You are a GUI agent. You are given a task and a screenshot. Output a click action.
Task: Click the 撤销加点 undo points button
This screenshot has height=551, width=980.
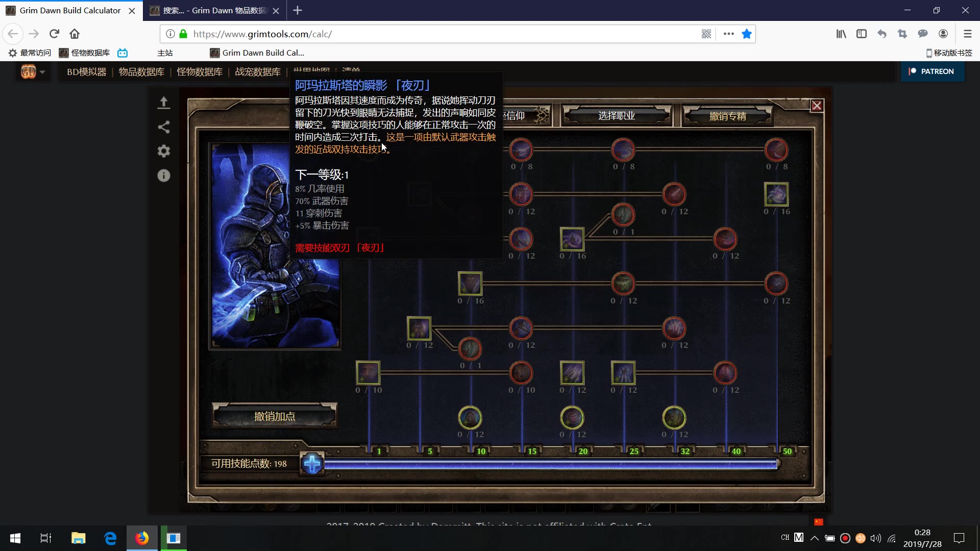(x=275, y=416)
